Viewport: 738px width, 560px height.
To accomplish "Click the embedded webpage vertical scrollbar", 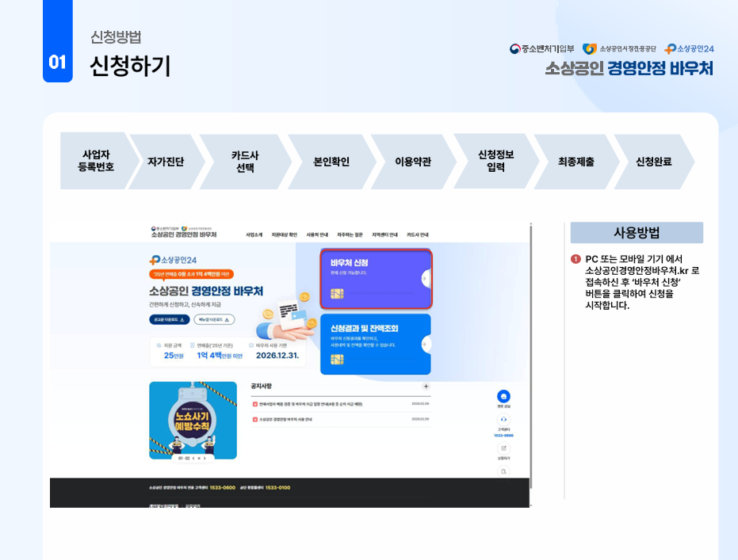I will (x=531, y=357).
